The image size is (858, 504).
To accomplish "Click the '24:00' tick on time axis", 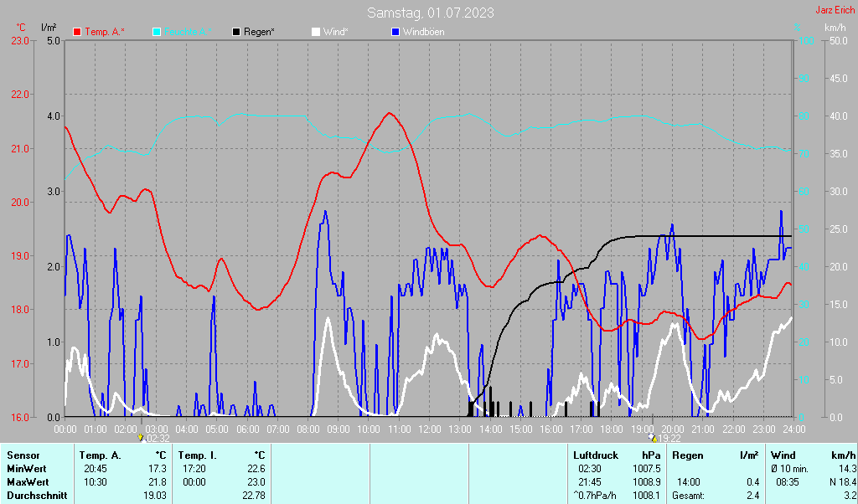I will coord(793,429).
